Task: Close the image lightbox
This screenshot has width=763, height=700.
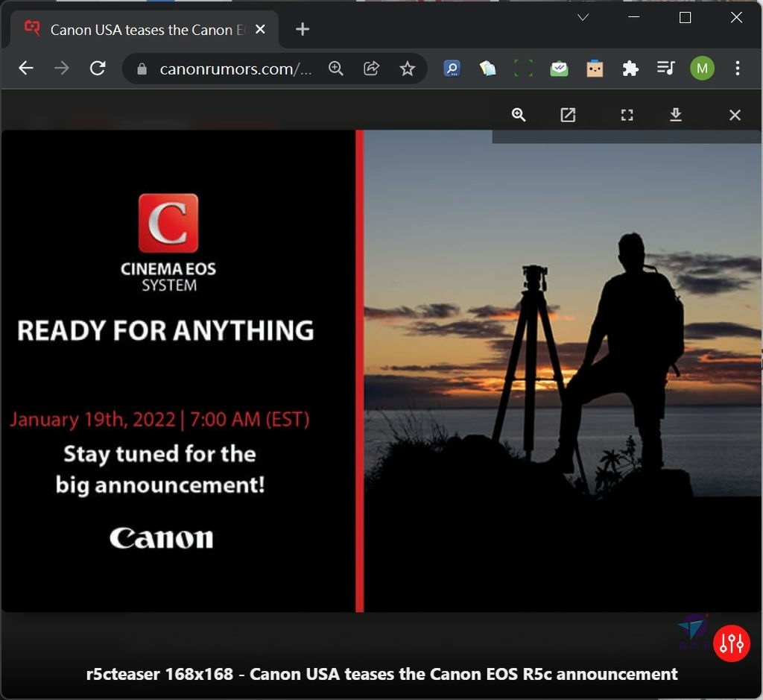Action: 735,115
